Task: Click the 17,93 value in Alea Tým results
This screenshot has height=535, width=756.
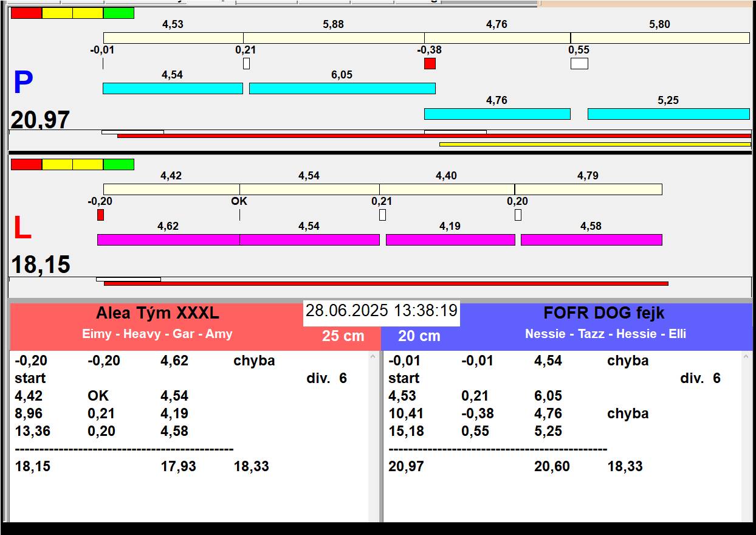Action: pyautogui.click(x=178, y=466)
